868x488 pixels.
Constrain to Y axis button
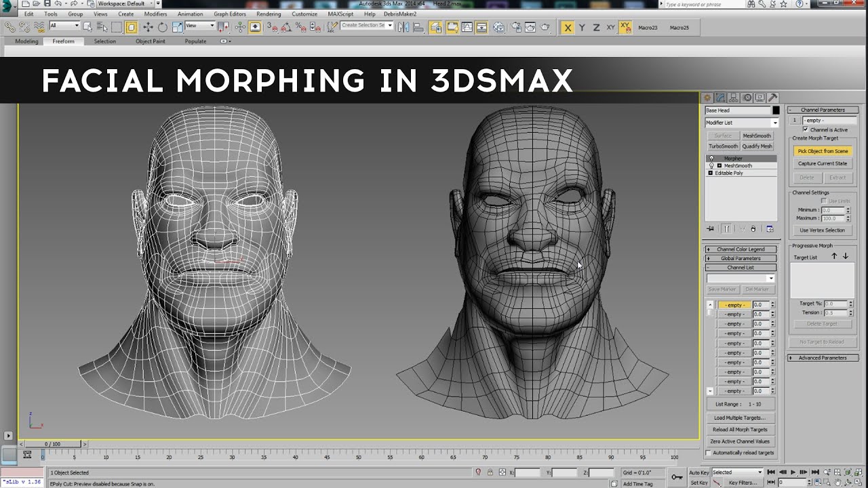582,28
